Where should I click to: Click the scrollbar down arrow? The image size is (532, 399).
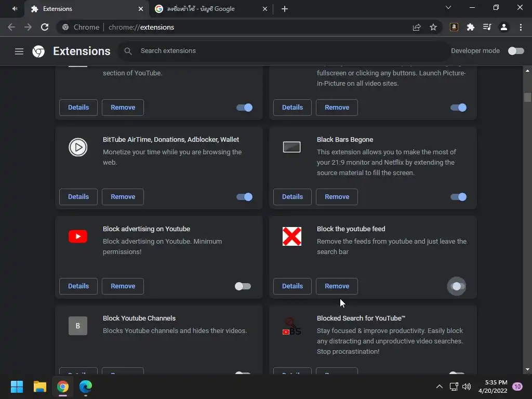527,369
